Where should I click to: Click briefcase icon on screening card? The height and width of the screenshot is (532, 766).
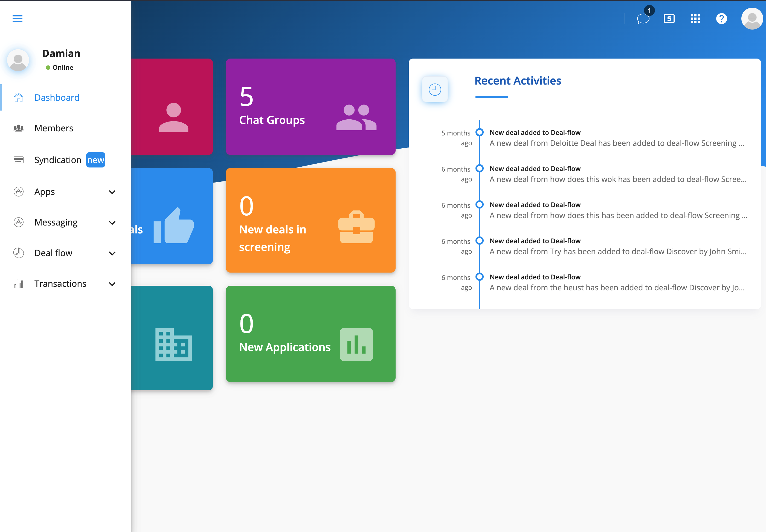point(356,227)
